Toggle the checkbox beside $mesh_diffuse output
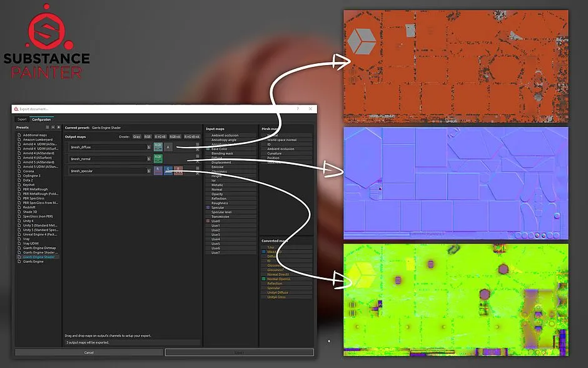Screen dimensions: 588x368 tap(196, 145)
